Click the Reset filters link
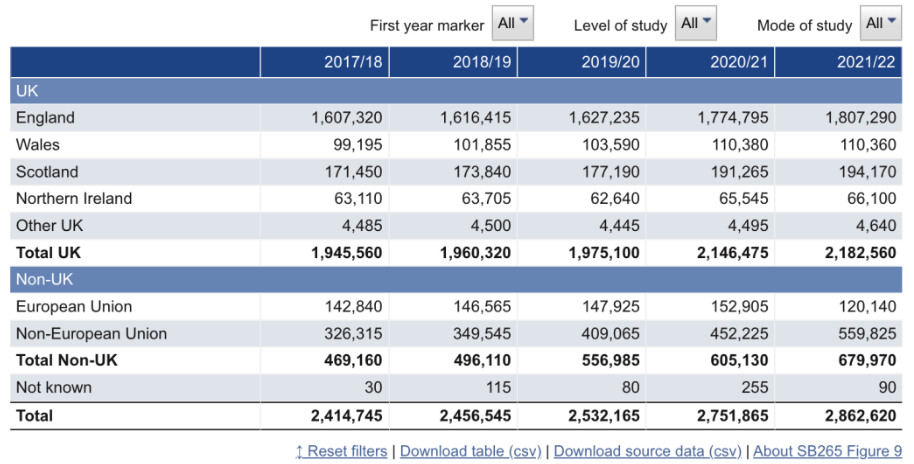This screenshot has width=914, height=464. [341, 451]
